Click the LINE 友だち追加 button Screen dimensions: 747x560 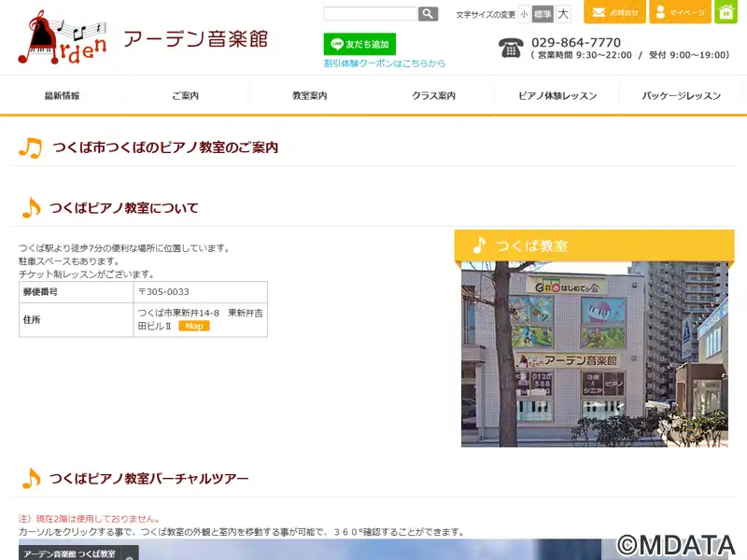[359, 44]
